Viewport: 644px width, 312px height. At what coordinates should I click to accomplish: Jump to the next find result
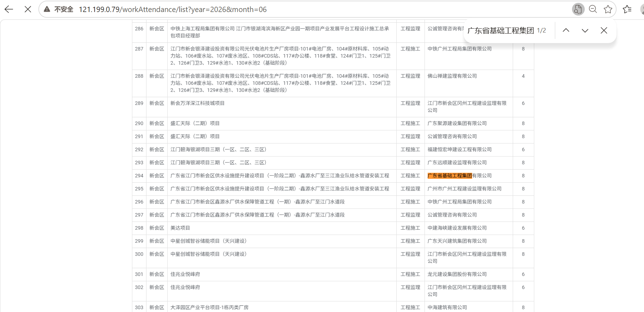click(x=585, y=30)
